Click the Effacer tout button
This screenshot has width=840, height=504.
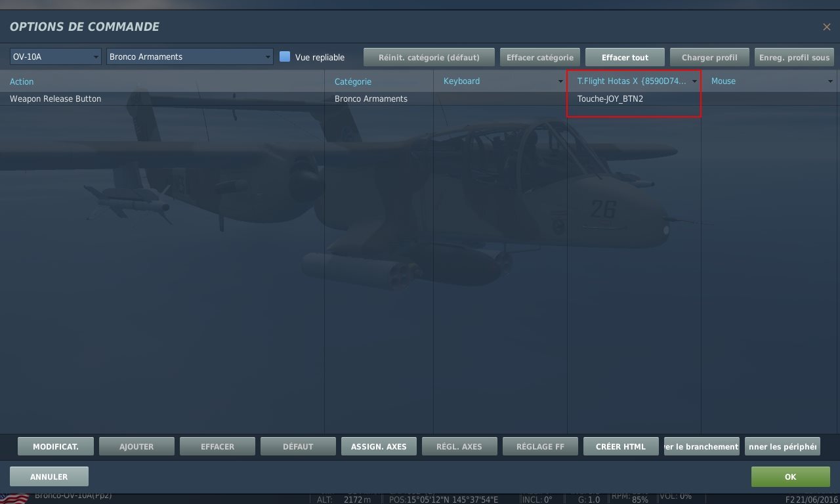coord(625,57)
